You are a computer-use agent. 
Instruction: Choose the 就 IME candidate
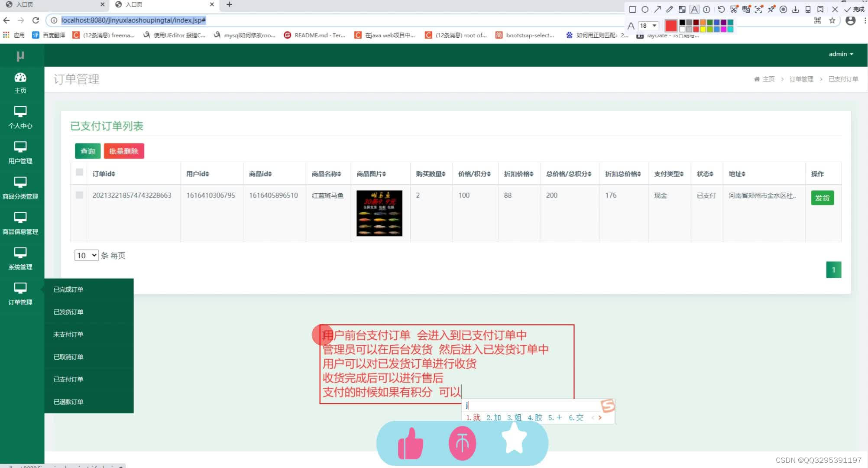point(473,418)
